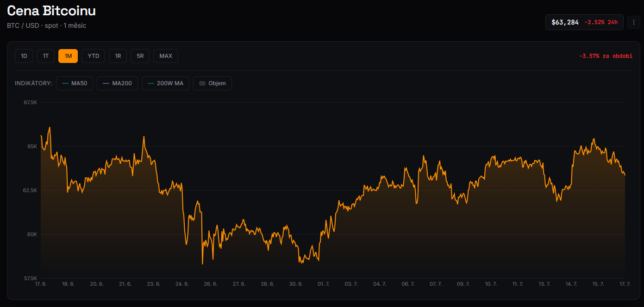The image size is (644, 307).
Task: Click the 57.5K y-axis label
Action: (x=30, y=278)
